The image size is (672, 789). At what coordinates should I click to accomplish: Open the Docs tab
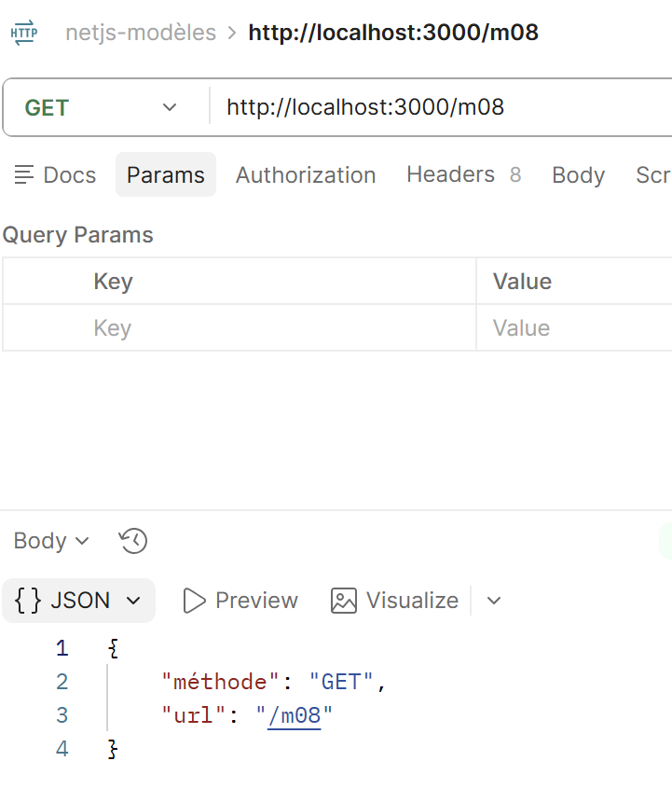click(x=55, y=175)
